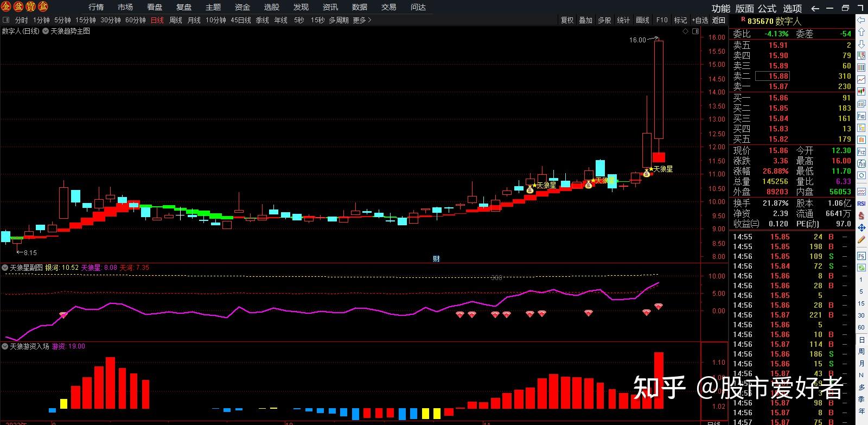Open the 选项 menu at top right

click(x=793, y=9)
